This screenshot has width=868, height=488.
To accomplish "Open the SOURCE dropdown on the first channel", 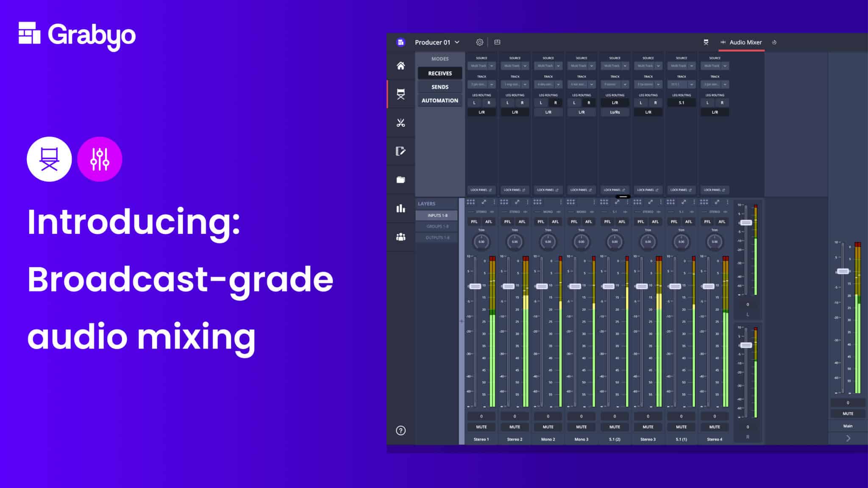I will point(481,66).
